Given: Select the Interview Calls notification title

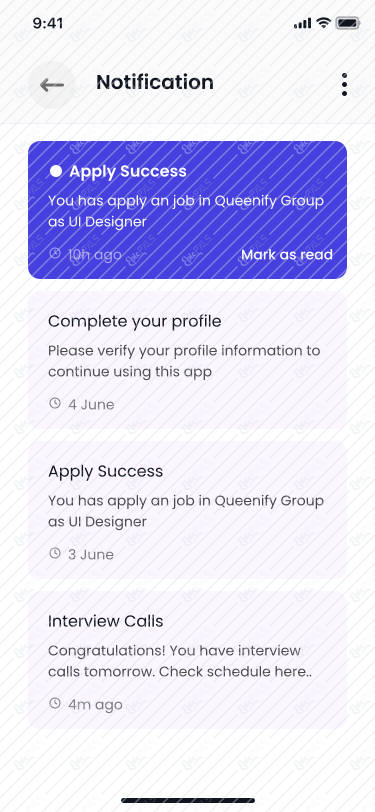Looking at the screenshot, I should pyautogui.click(x=106, y=621).
